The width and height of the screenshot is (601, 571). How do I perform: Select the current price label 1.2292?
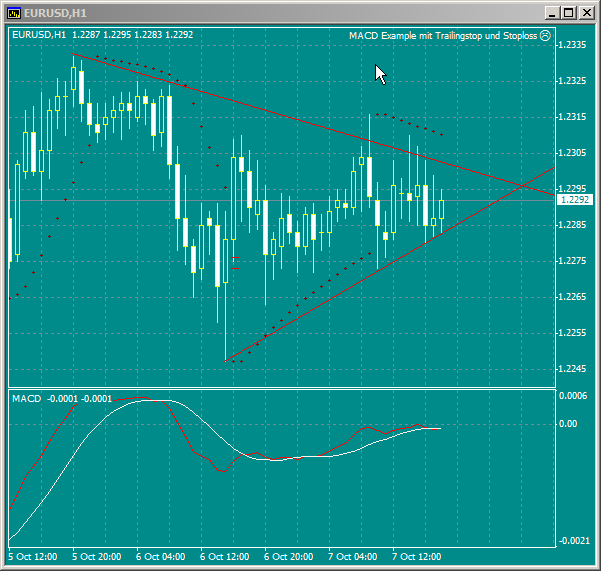575,200
